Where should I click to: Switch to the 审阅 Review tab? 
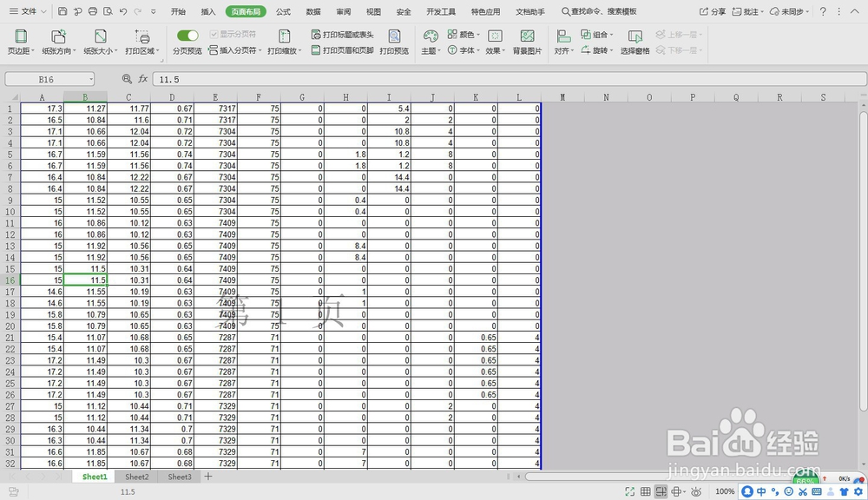(343, 11)
